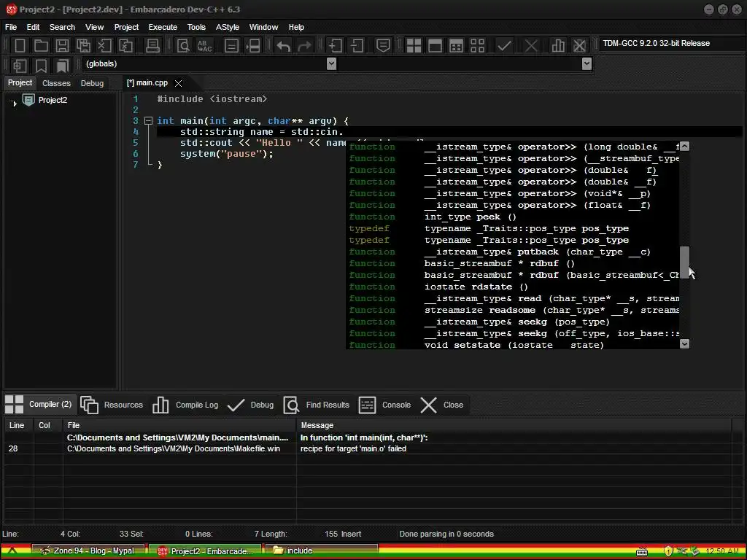Viewport: 747px width, 560px height.
Task: Switch to the Debug tab in the left panel
Action: pos(92,83)
